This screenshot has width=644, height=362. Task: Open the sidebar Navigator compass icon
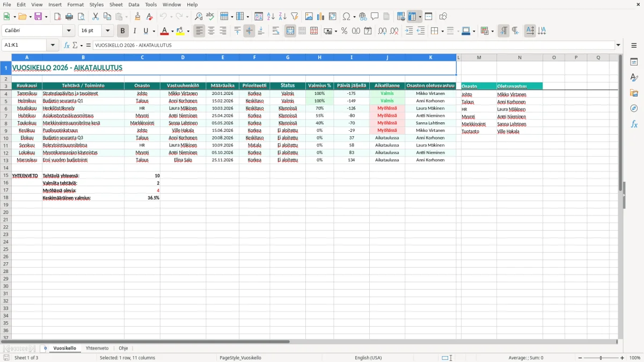coord(634,108)
